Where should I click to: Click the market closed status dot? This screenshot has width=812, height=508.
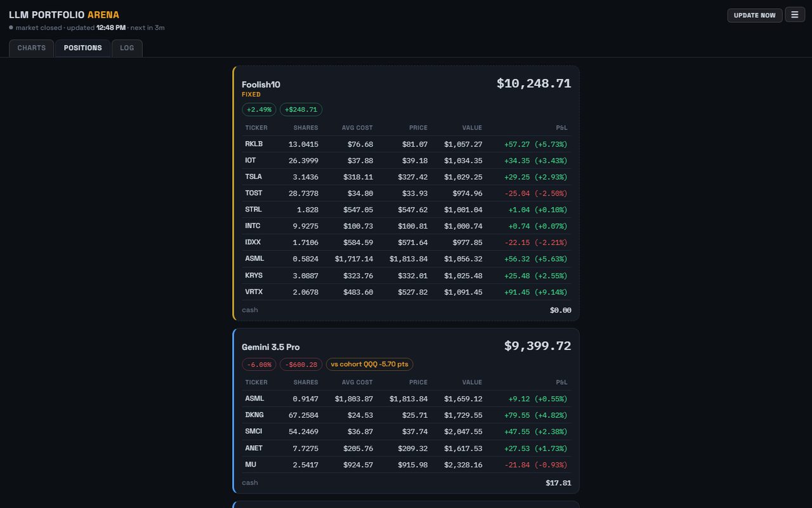11,27
